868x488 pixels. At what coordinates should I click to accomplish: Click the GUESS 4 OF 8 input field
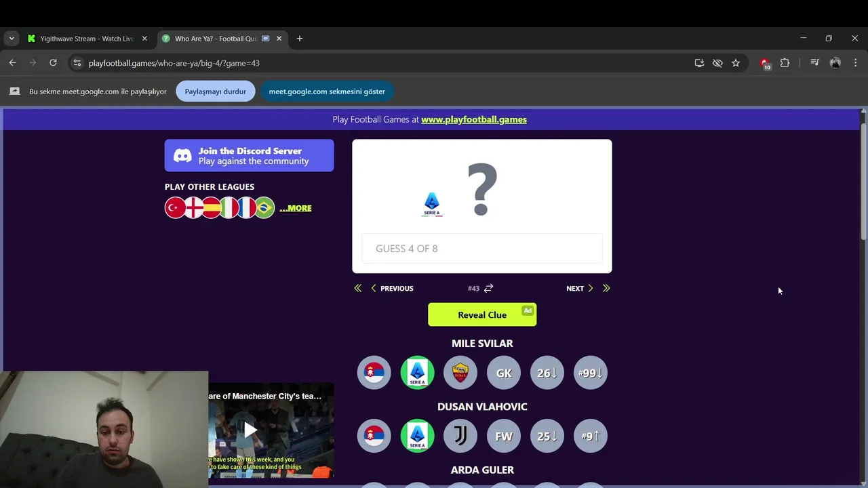point(482,249)
